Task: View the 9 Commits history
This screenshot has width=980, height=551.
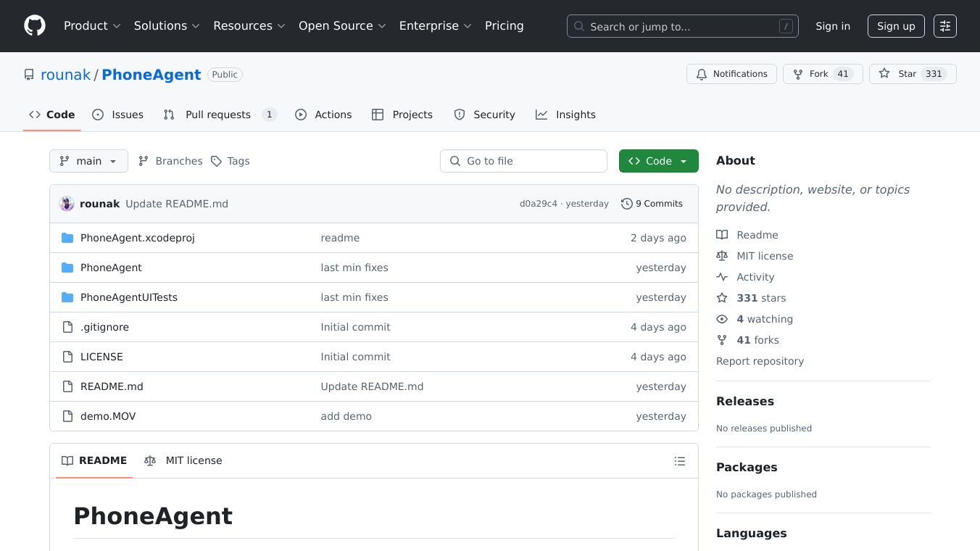Action: click(x=652, y=204)
